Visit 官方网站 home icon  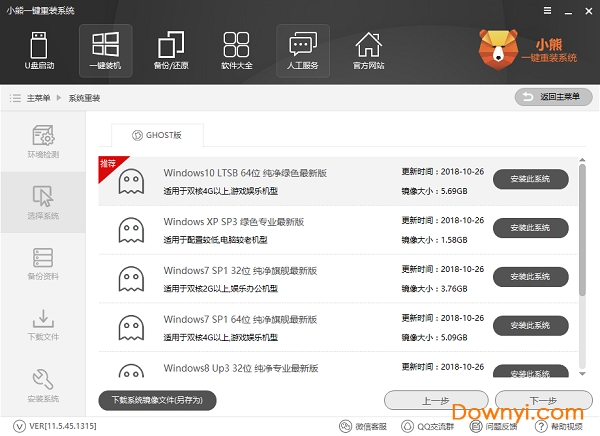coord(368,51)
